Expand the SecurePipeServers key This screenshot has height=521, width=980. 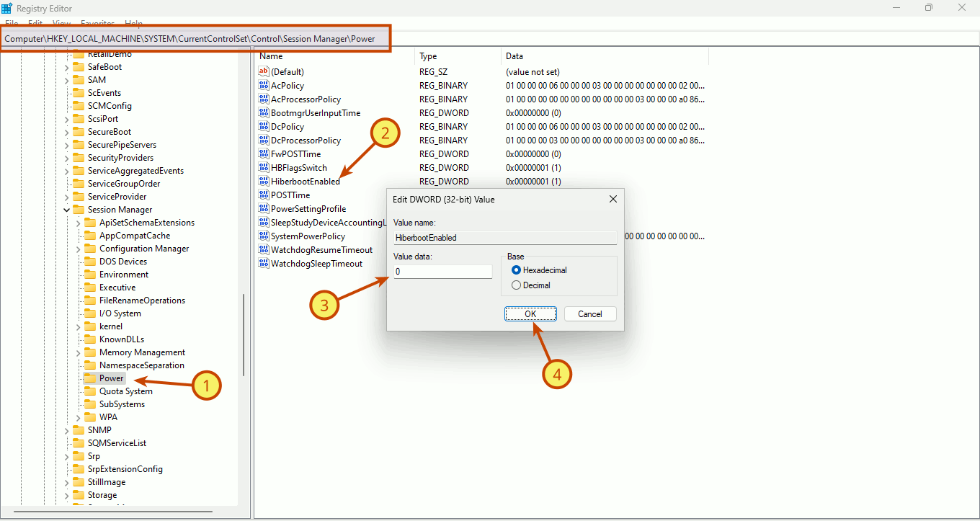[x=66, y=145]
